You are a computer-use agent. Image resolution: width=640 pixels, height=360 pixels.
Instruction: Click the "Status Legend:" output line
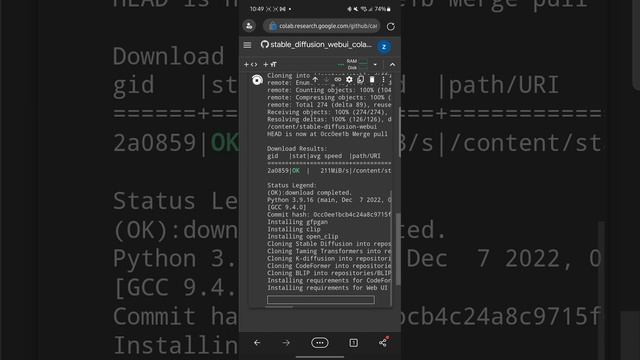click(x=292, y=185)
